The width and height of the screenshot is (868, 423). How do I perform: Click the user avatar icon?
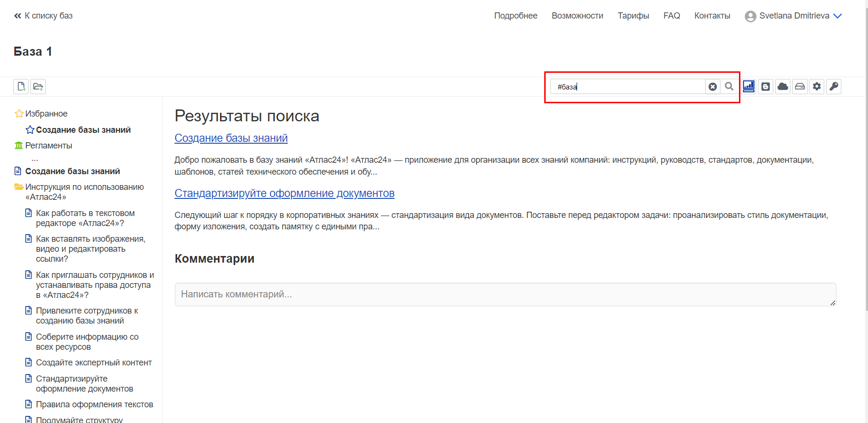750,16
